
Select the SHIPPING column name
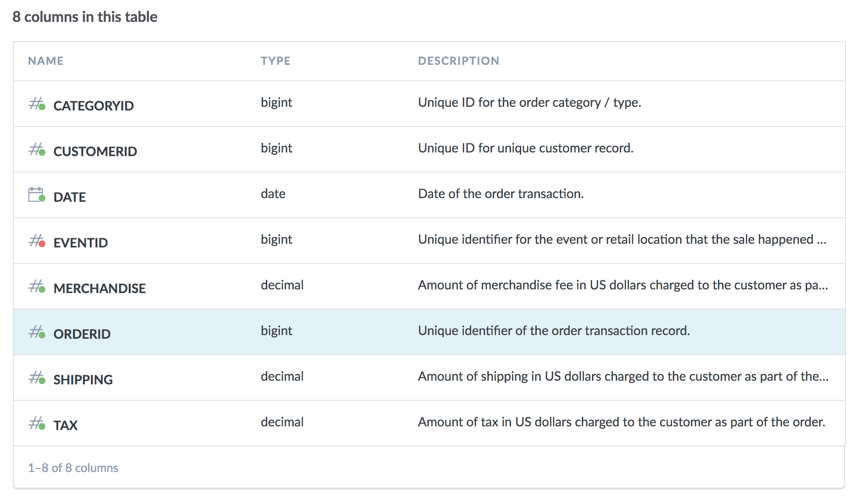click(x=83, y=379)
